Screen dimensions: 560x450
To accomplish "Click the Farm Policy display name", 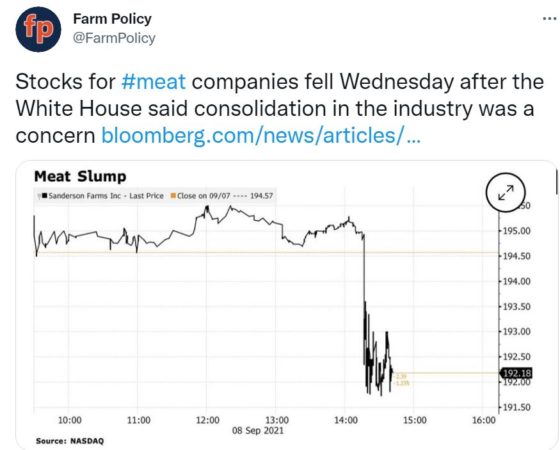I will point(112,19).
